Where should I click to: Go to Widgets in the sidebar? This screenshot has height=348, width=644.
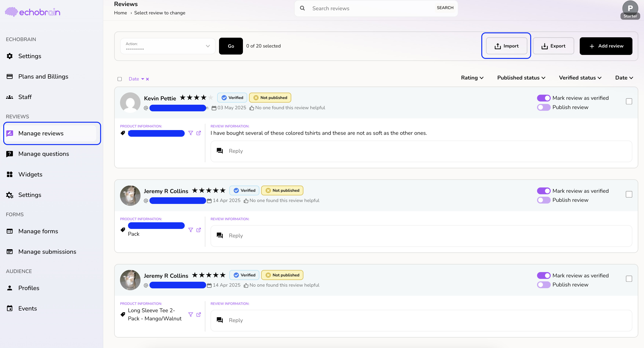30,174
